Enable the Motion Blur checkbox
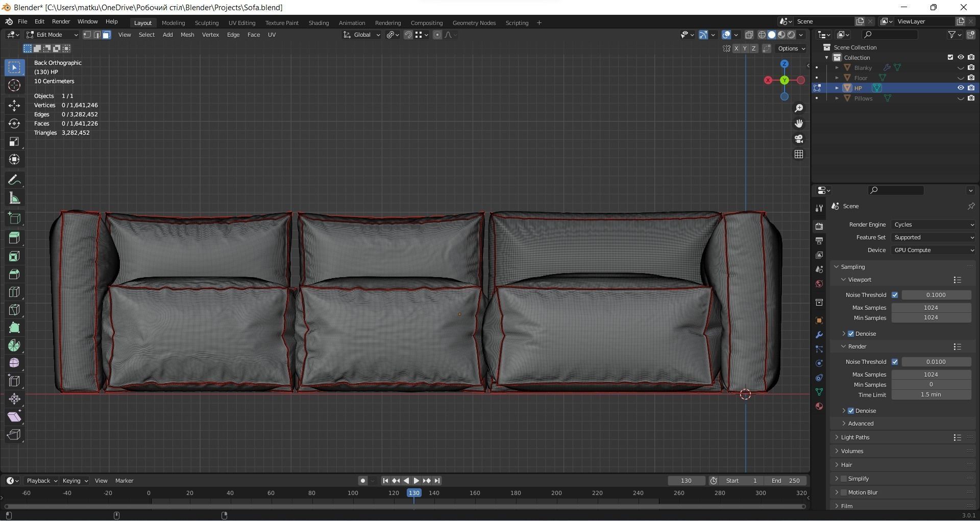 (844, 492)
